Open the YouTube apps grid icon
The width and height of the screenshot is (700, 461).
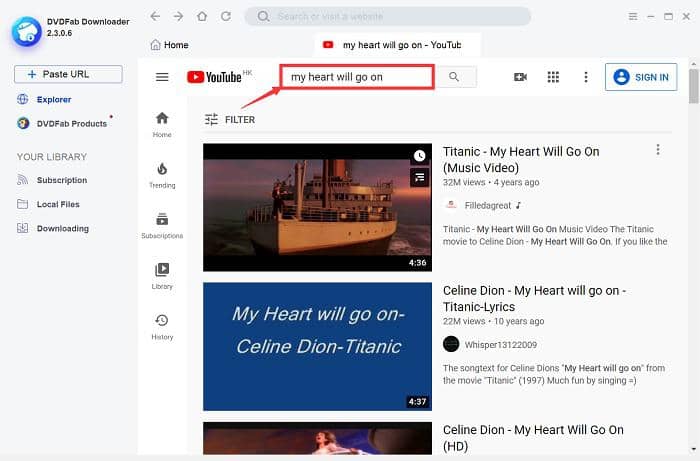pyautogui.click(x=553, y=77)
